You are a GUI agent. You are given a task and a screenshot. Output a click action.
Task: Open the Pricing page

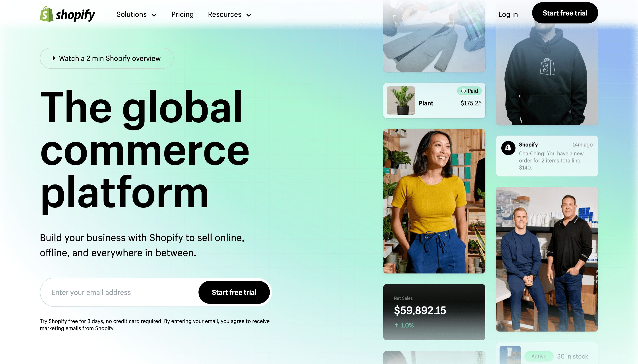[182, 14]
